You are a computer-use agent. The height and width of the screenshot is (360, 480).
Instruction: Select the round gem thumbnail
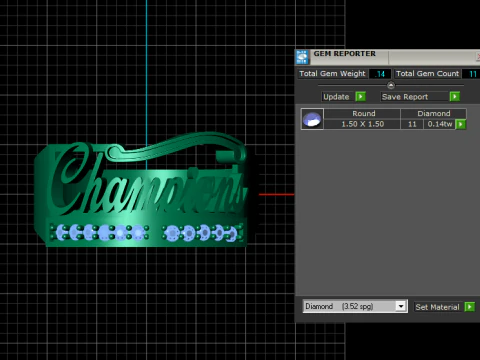(312, 119)
